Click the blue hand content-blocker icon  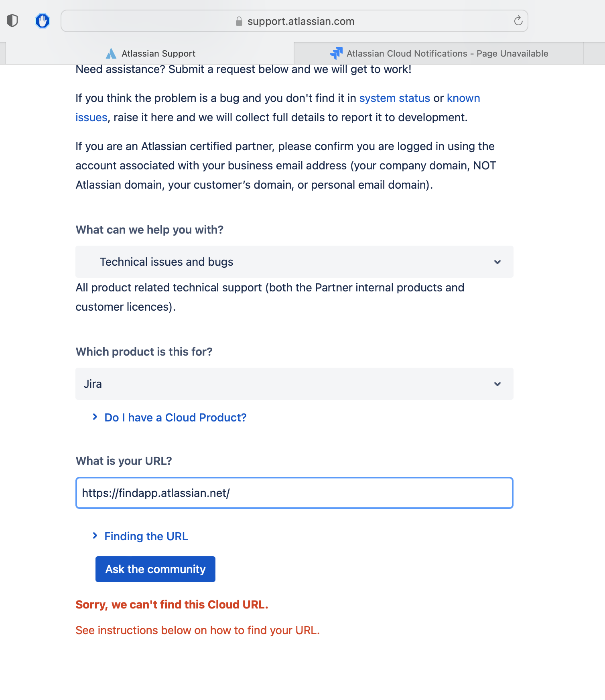point(43,21)
